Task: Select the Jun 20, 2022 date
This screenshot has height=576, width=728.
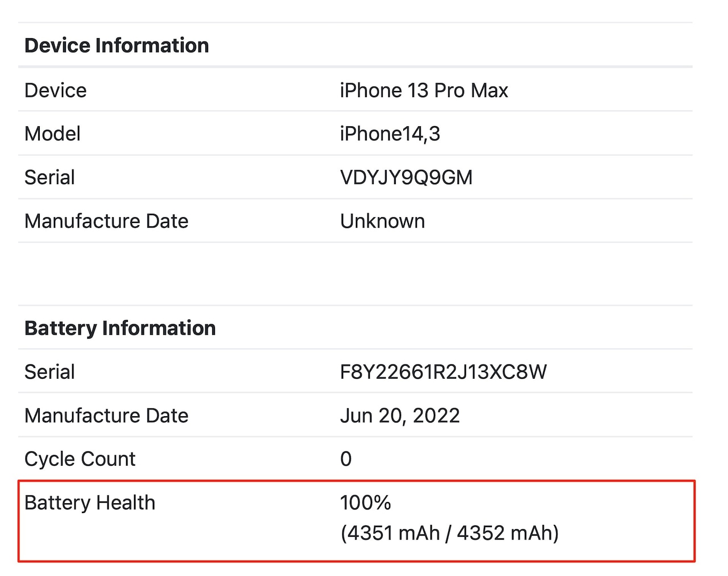Action: [x=400, y=416]
